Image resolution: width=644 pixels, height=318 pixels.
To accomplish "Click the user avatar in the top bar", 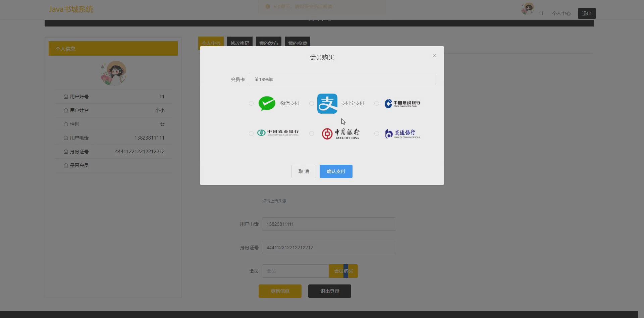I will click(527, 9).
